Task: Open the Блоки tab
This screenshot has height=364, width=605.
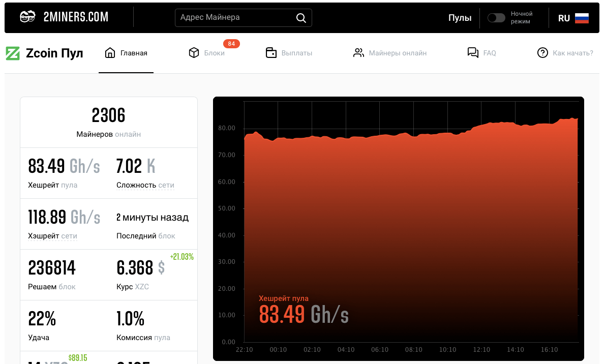Action: pos(214,53)
